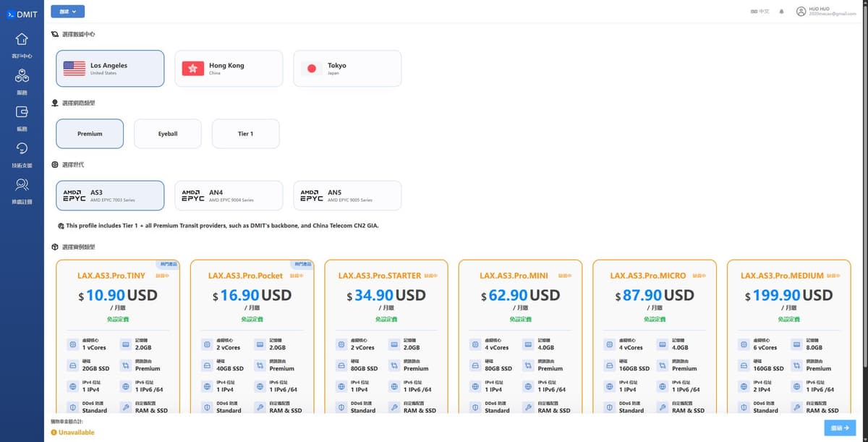Screen dimensions: 868x442
Task: Click the $10.90 USD price
Action: [x=118, y=295]
